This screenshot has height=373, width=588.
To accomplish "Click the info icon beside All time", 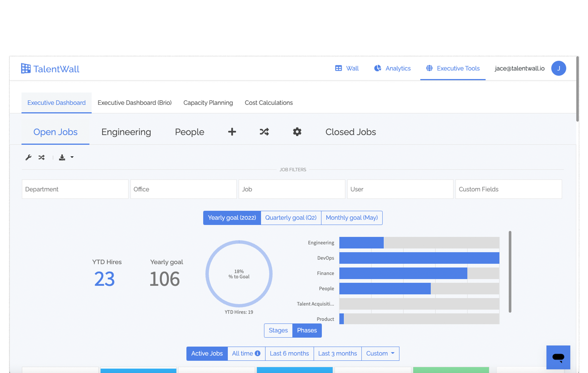I will (258, 353).
